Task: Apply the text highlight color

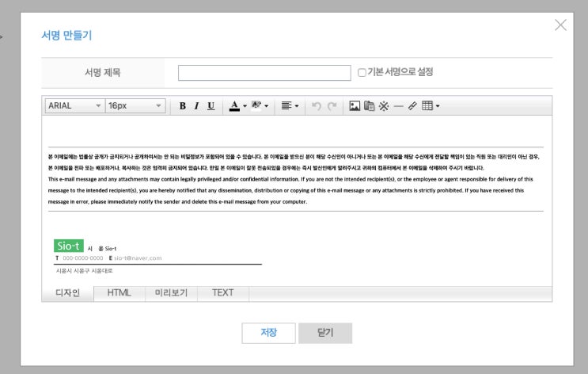Action: pyautogui.click(x=256, y=106)
